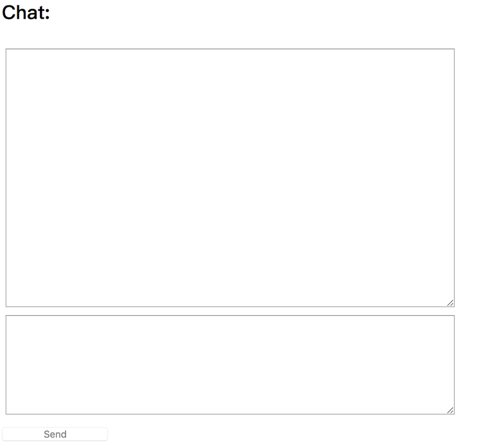485x448 pixels.
Task: Grab the corner grip of lower textarea
Action: pyautogui.click(x=450, y=410)
